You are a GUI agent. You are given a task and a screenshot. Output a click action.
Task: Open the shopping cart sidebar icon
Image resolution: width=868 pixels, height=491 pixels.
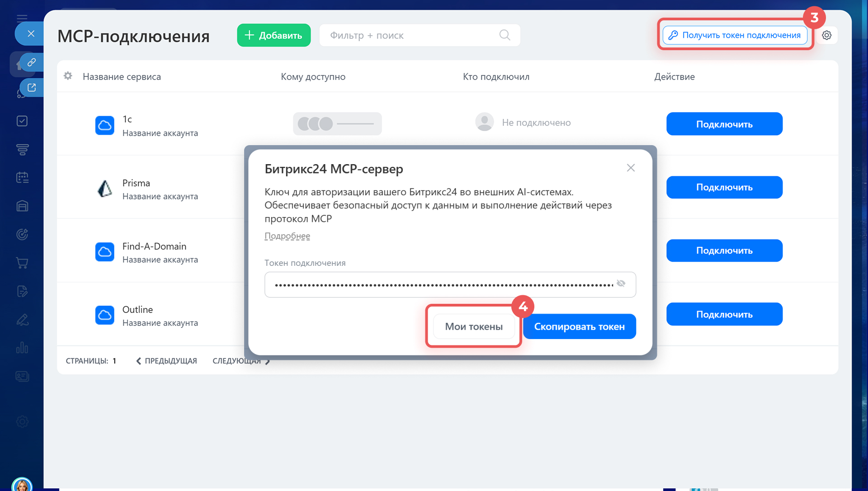[x=22, y=263]
